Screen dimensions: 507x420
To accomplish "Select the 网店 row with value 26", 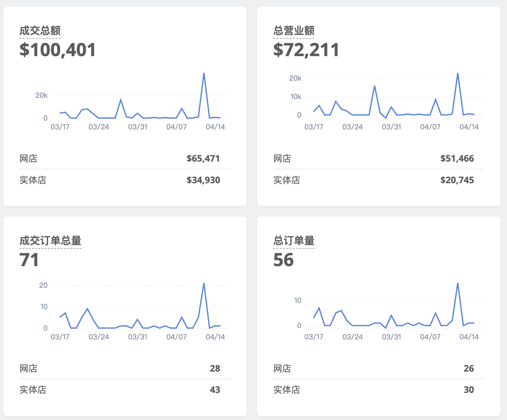I will (379, 368).
